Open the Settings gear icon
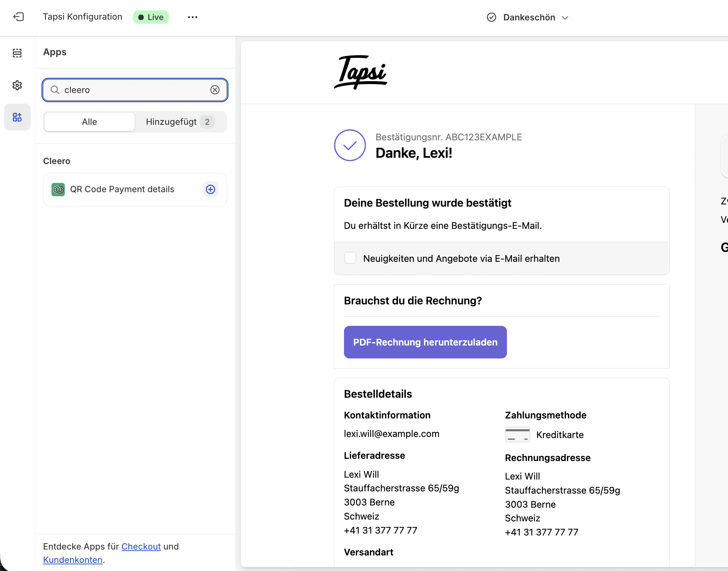Screen dimensions: 728x571 17,85
